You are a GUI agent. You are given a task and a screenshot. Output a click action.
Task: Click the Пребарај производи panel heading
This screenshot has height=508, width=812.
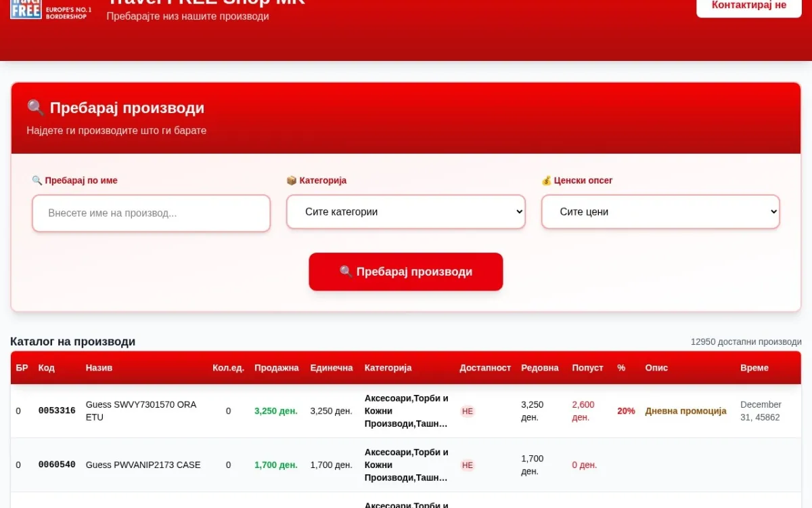(x=116, y=108)
